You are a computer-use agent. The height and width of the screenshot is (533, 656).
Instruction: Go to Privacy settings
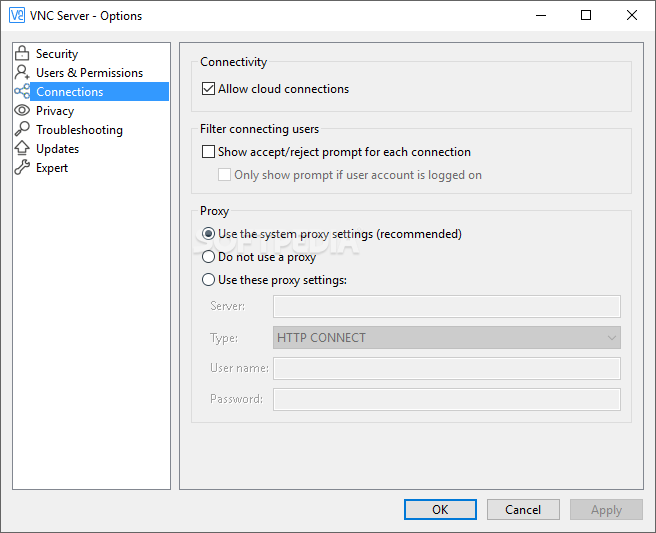tap(55, 110)
